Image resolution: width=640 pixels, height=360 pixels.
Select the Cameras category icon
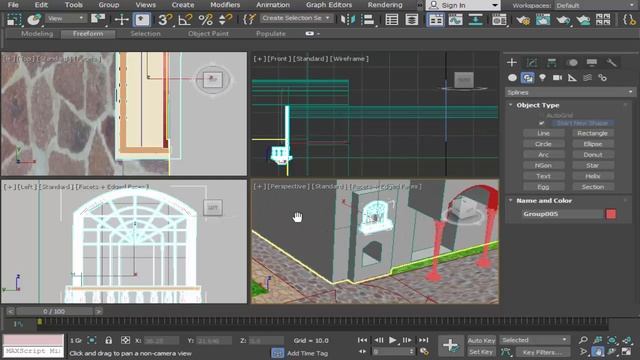[557, 78]
